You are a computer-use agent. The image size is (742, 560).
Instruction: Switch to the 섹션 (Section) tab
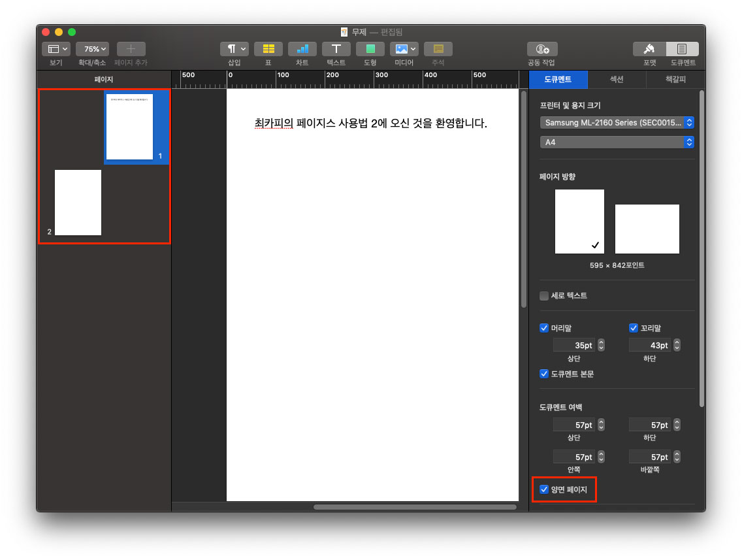[x=617, y=80]
